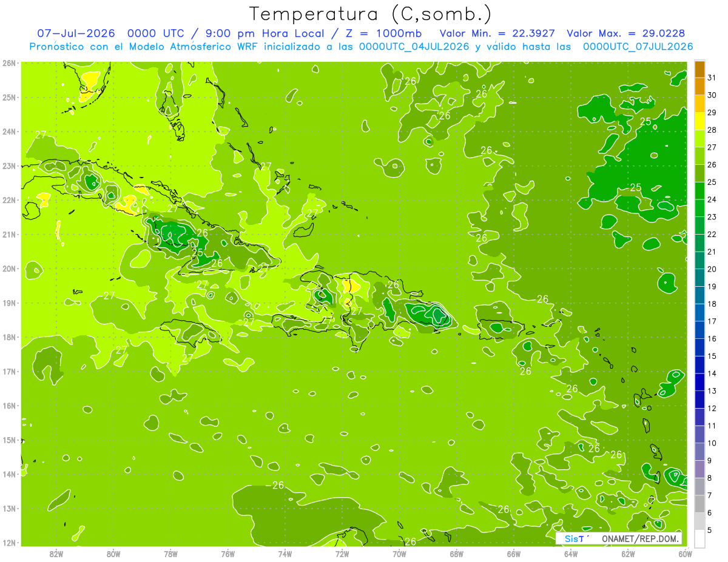Click the '24N' latitude axis label
The height and width of the screenshot is (562, 728).
[x=9, y=132]
